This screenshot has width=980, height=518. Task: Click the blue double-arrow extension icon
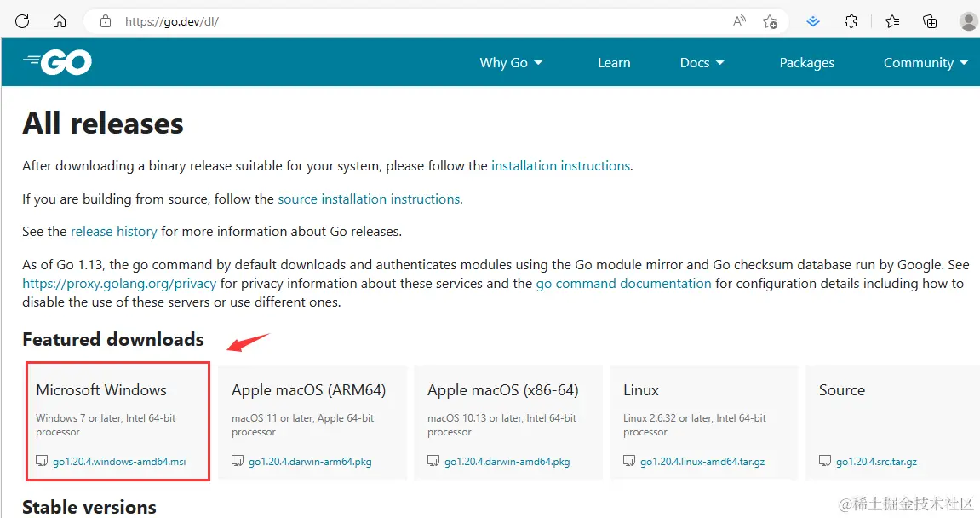[812, 21]
